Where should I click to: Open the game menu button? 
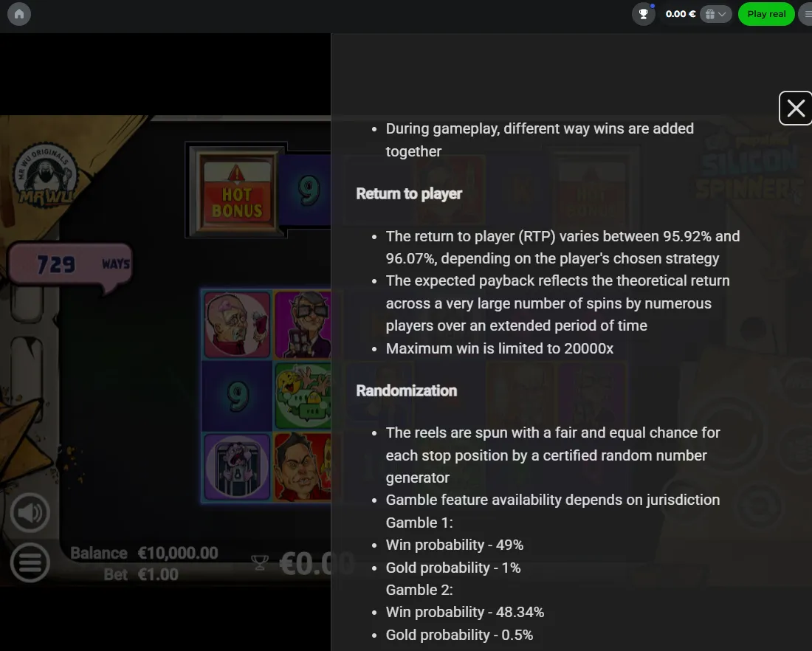coord(30,562)
